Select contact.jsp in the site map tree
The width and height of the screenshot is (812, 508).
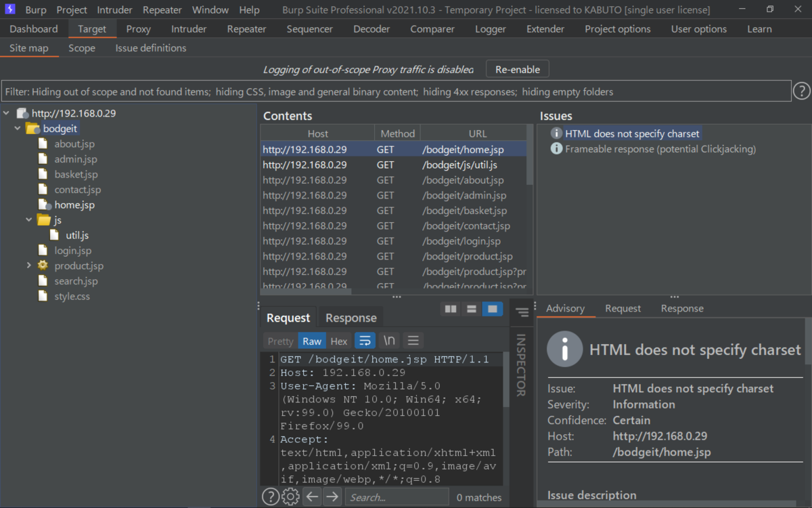coord(78,190)
